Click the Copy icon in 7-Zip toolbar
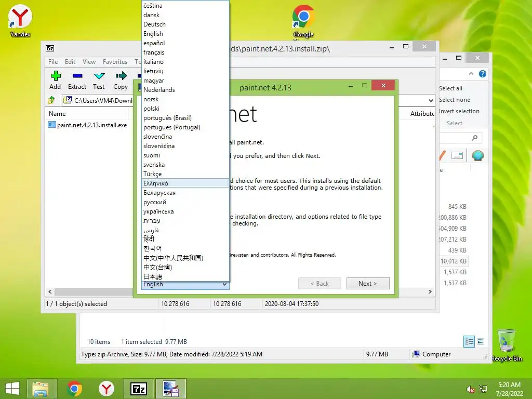The width and height of the screenshot is (532, 399). point(121,76)
